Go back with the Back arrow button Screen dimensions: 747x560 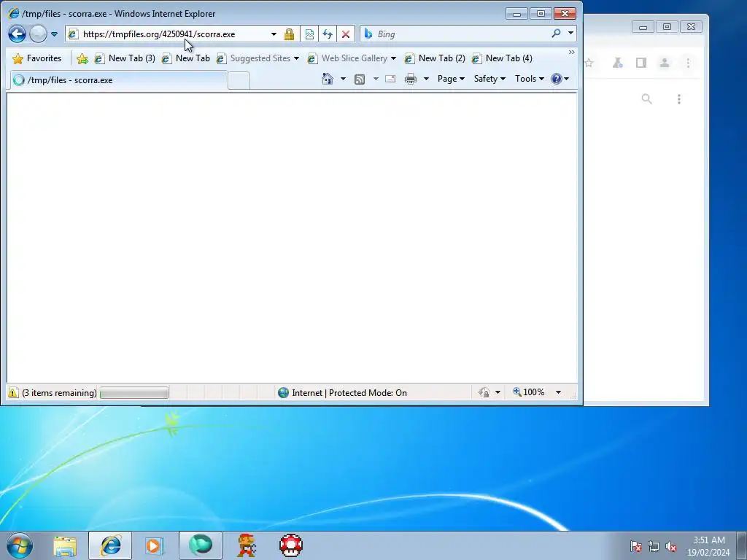pyautogui.click(x=17, y=34)
